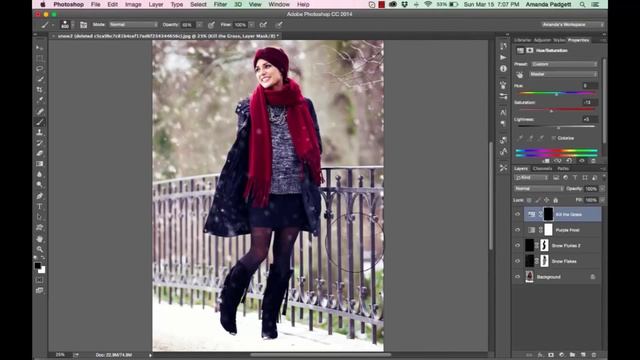Open the workspace switcher dropdown

pyautogui.click(x=573, y=25)
